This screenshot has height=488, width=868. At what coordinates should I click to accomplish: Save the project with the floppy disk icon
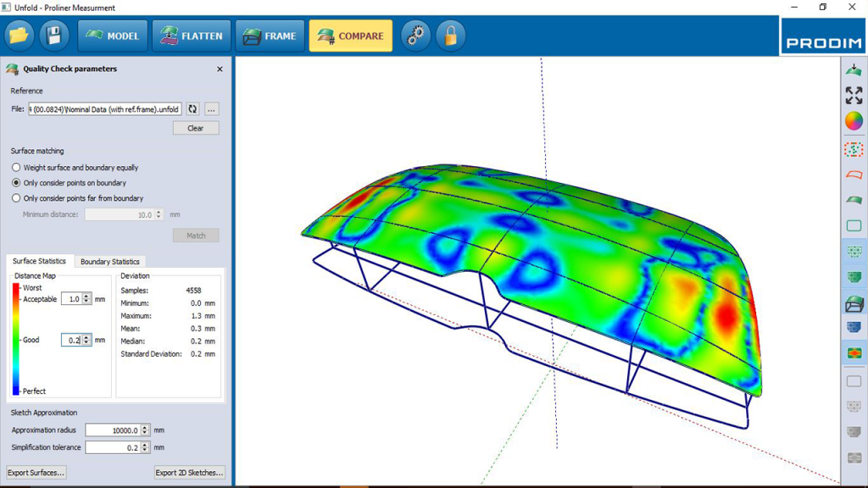pyautogui.click(x=53, y=36)
